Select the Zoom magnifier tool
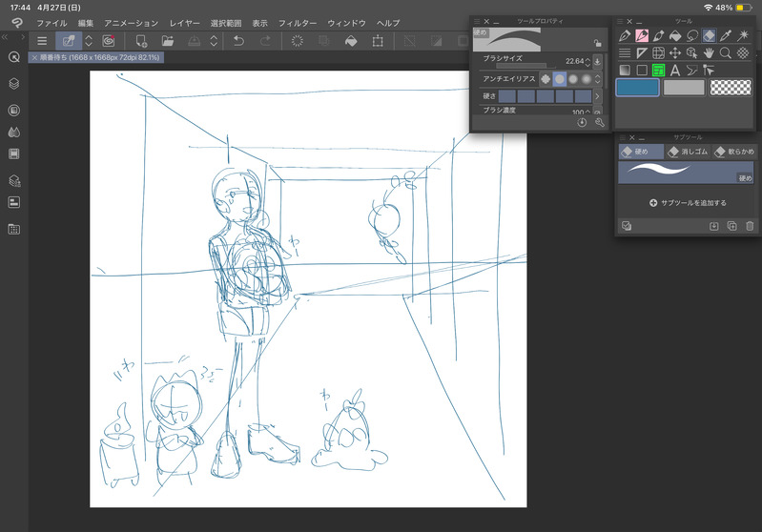 726,53
